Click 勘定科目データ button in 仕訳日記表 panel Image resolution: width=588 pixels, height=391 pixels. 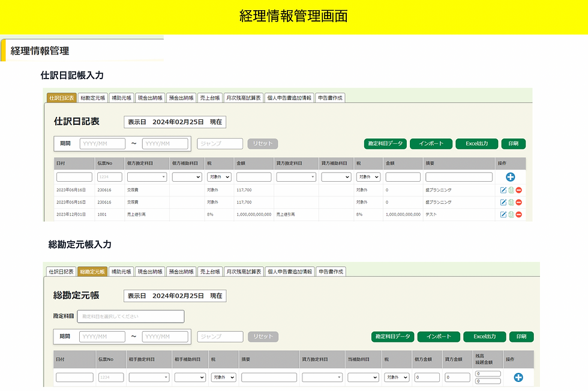(x=385, y=143)
